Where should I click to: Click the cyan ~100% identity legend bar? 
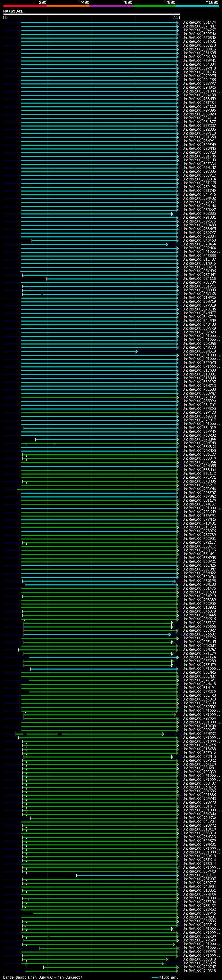[197, 6]
